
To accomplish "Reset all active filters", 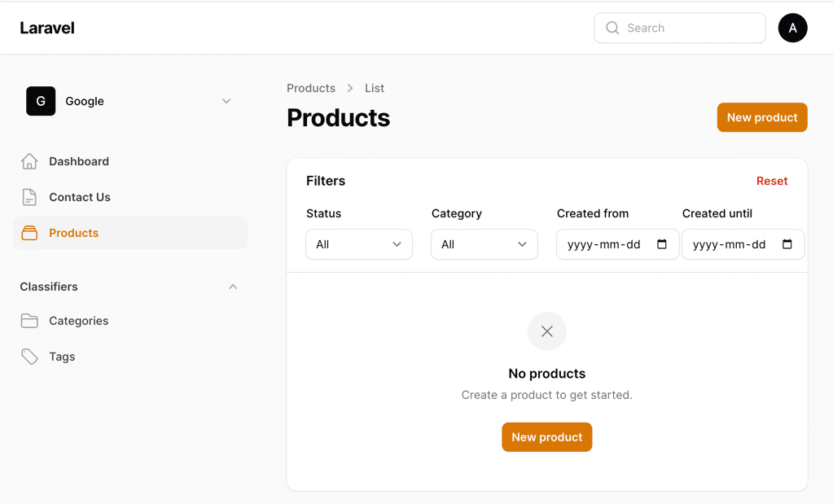I will tap(771, 181).
